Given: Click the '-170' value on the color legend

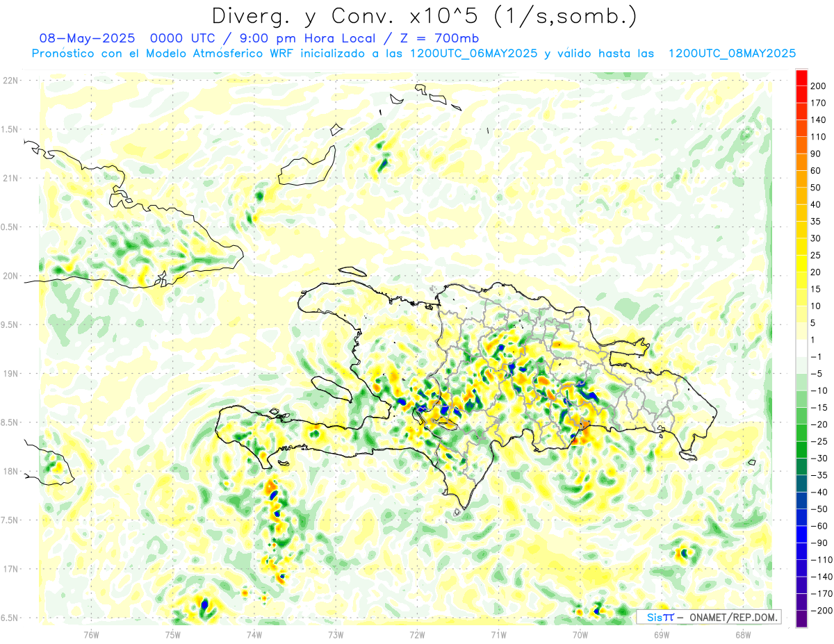Looking at the screenshot, I should pyautogui.click(x=821, y=594).
